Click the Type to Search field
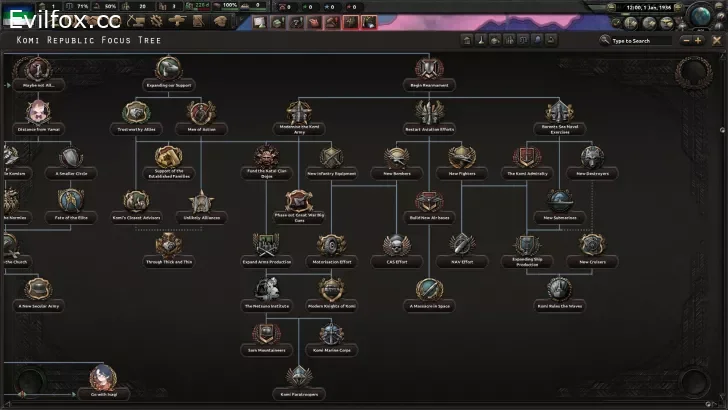Image resolution: width=728 pixels, height=410 pixels. (640, 41)
